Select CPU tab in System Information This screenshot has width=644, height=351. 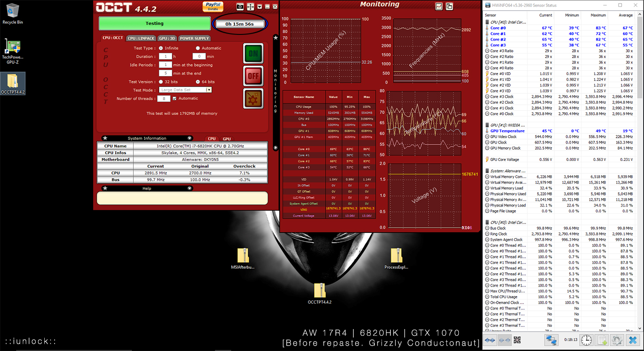click(212, 139)
